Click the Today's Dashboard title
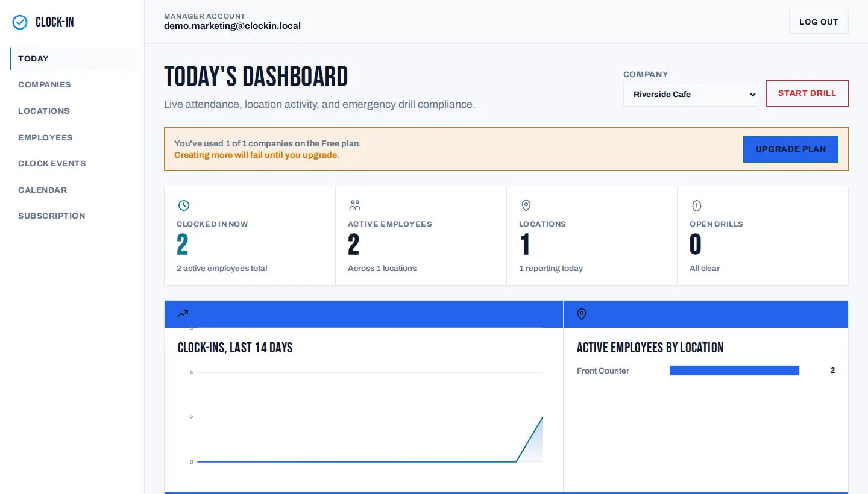 [256, 77]
